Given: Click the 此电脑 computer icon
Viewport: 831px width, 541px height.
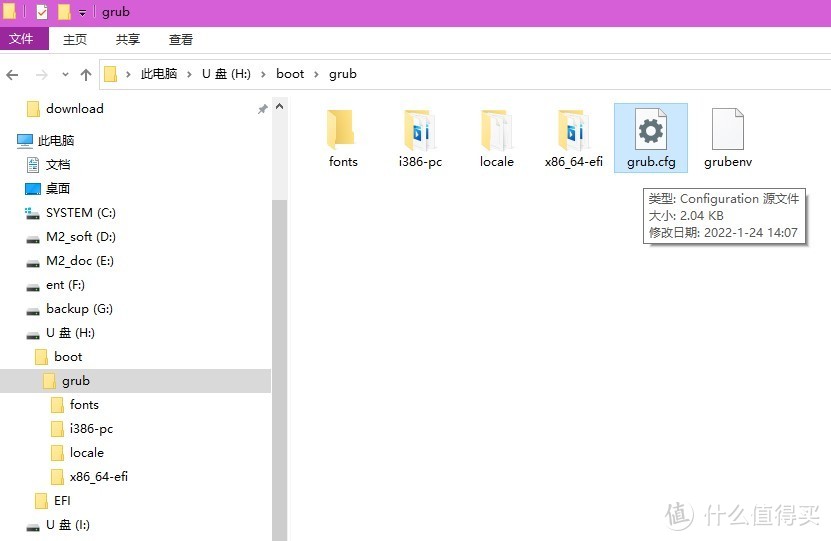Looking at the screenshot, I should pyautogui.click(x=24, y=140).
